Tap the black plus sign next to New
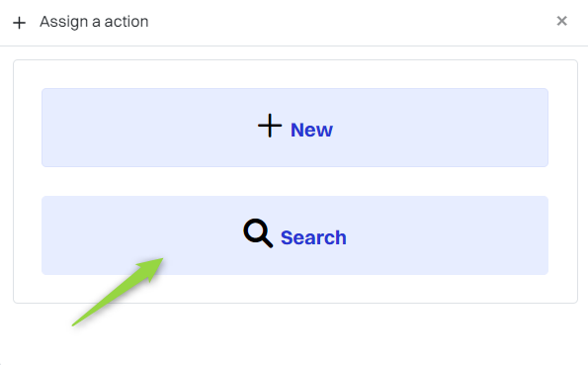 (270, 126)
